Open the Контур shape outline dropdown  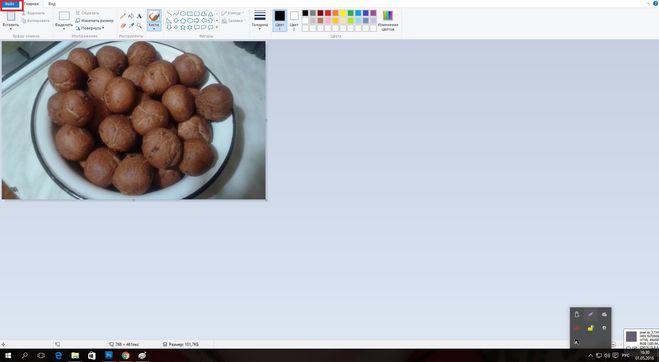coord(232,13)
